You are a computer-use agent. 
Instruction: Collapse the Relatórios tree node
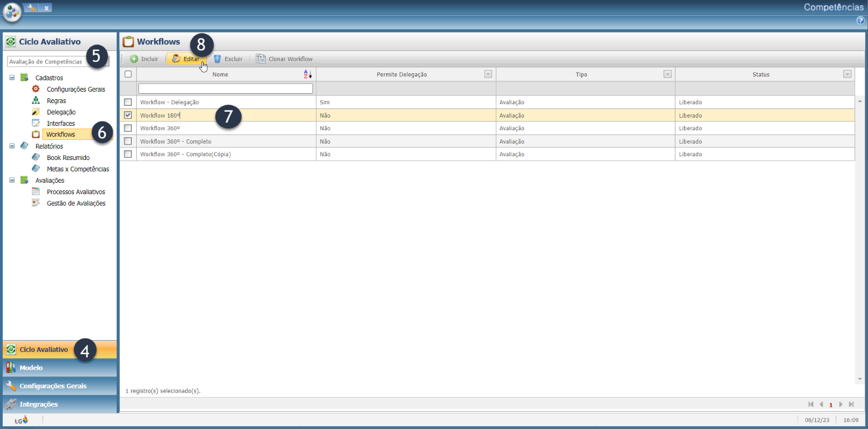tap(12, 146)
